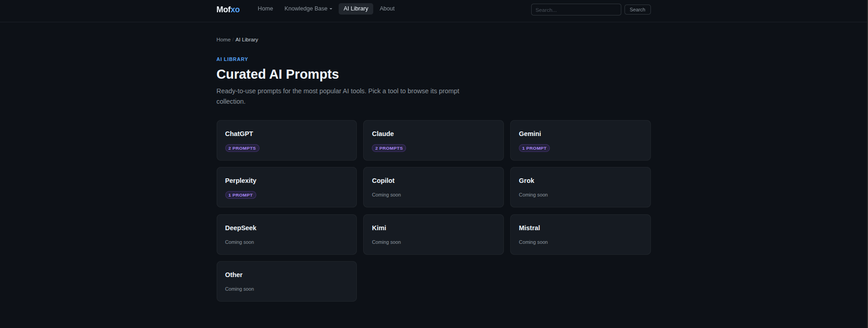Click the Search button
The height and width of the screenshot is (328, 868).
tap(637, 10)
